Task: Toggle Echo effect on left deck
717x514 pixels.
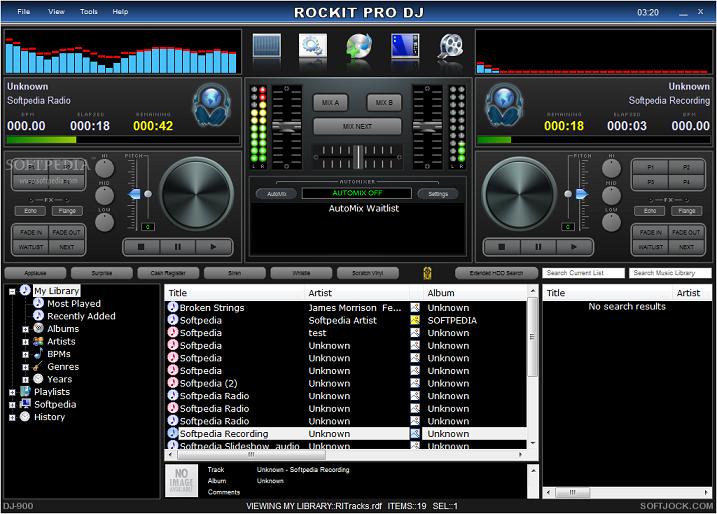Action: coord(32,211)
